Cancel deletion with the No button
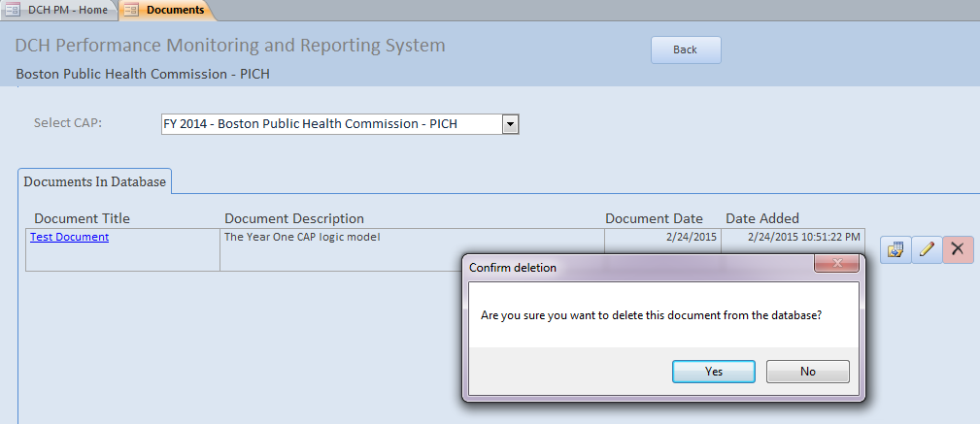 pyautogui.click(x=807, y=372)
